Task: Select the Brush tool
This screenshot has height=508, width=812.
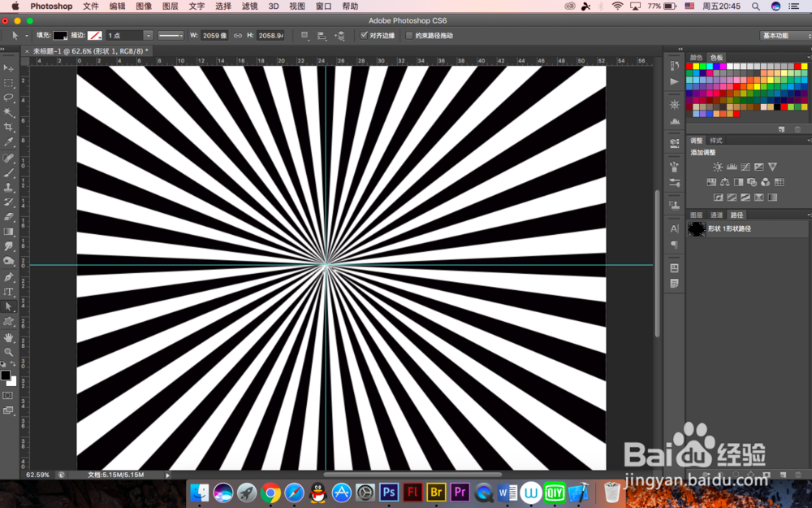Action: tap(8, 172)
